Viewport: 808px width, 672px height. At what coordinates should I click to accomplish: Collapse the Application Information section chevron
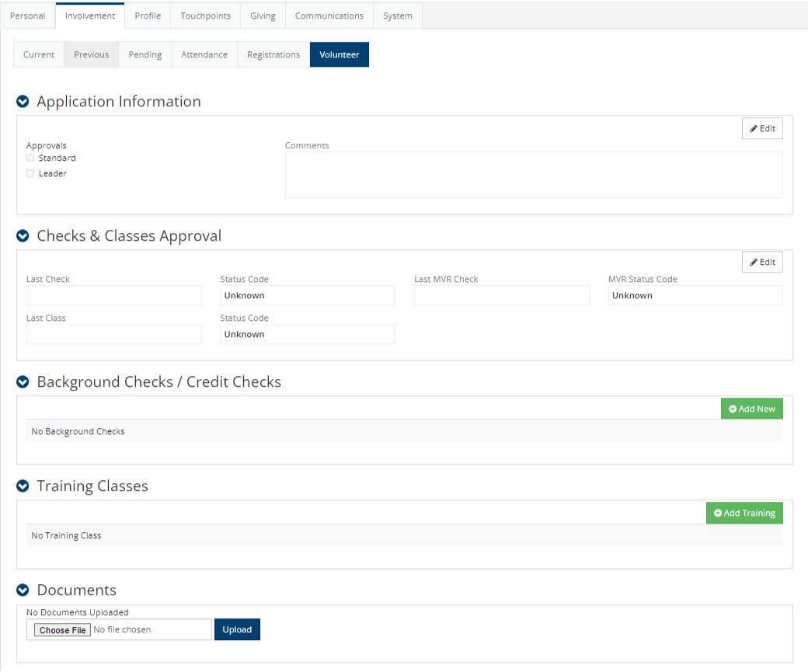(x=23, y=102)
